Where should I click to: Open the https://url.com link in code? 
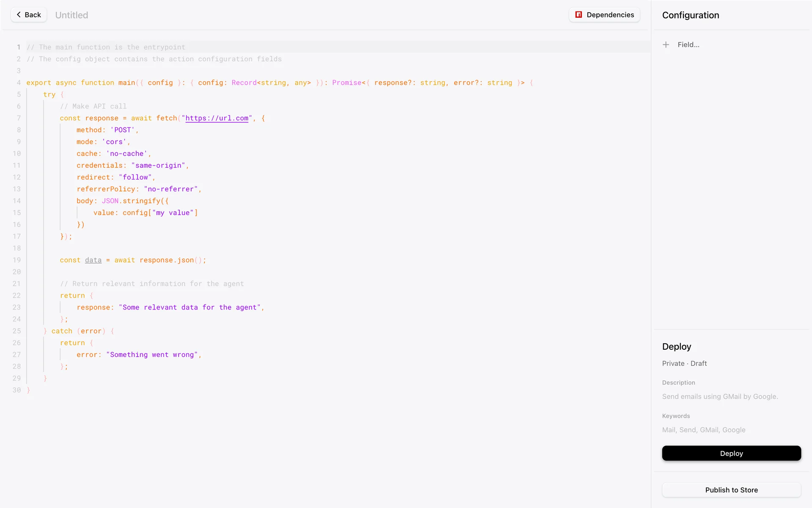click(x=217, y=118)
